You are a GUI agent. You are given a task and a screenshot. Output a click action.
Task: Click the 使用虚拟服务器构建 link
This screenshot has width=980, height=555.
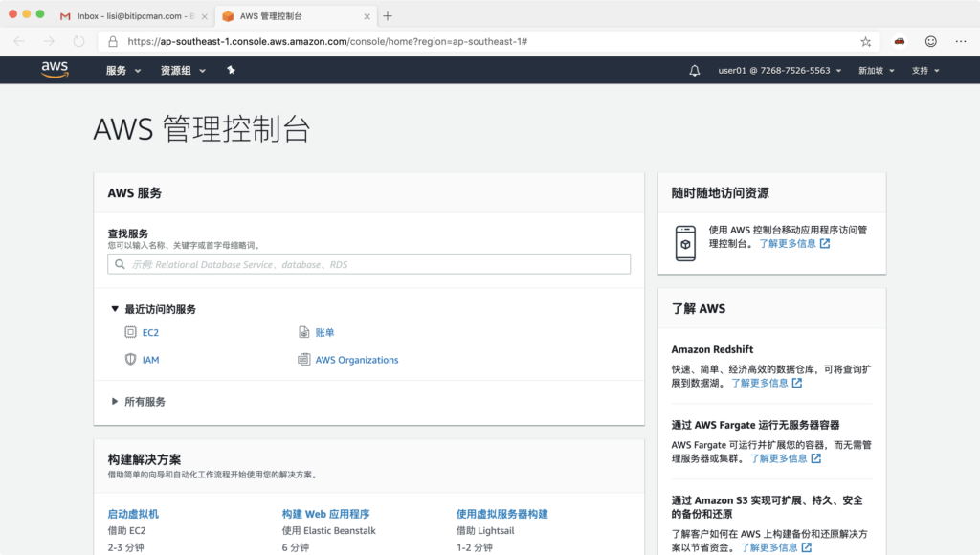tap(501, 514)
